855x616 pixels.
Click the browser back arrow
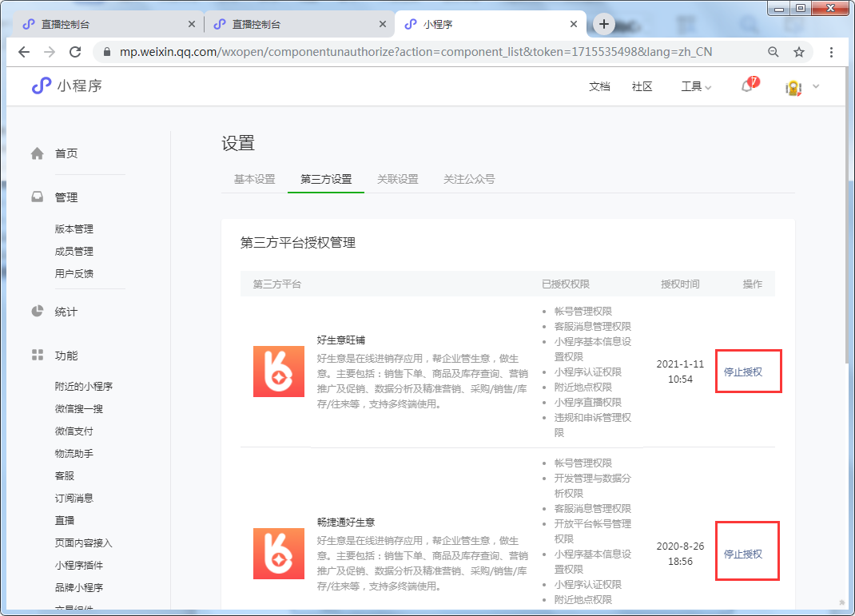24,52
